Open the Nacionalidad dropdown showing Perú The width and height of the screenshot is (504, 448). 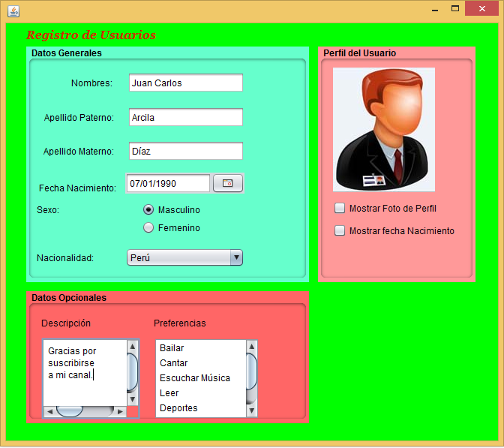point(184,257)
